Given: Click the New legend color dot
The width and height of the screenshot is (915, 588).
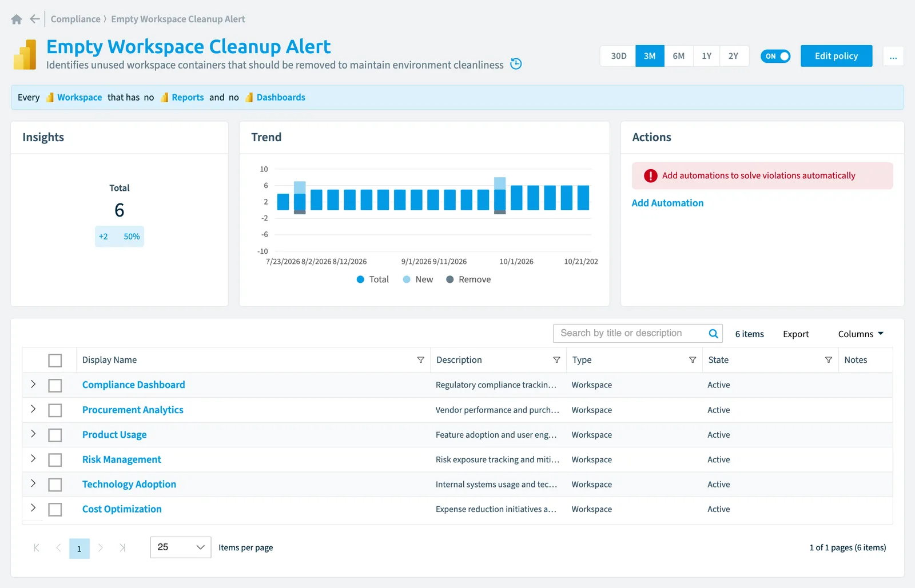Looking at the screenshot, I should [407, 279].
